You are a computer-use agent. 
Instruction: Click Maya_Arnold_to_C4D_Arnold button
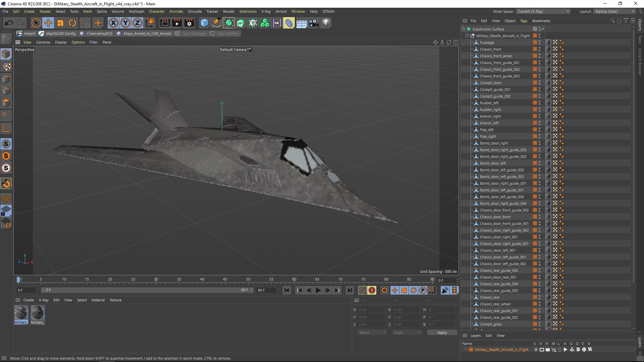click(x=144, y=34)
